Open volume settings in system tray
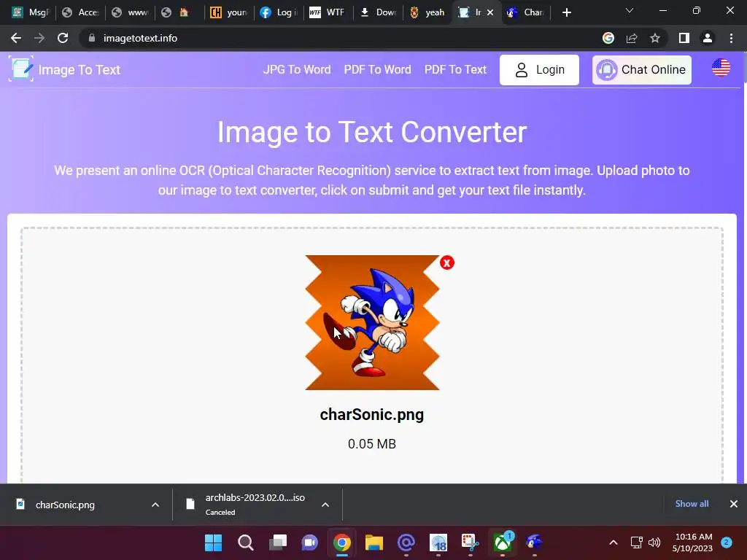The height and width of the screenshot is (560, 747). 654,542
